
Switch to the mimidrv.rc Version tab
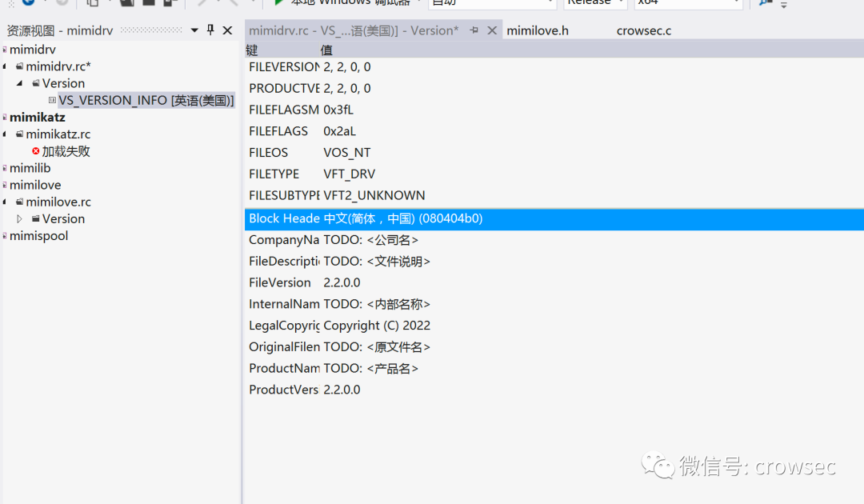click(354, 31)
